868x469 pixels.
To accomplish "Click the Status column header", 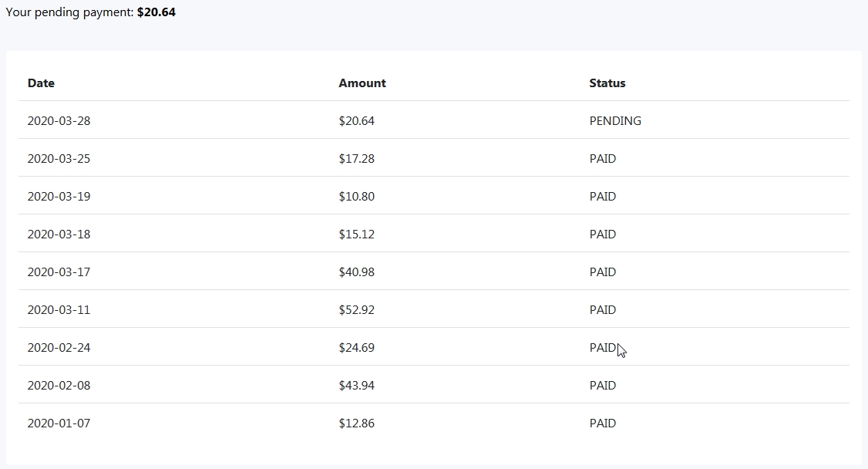I will click(607, 83).
